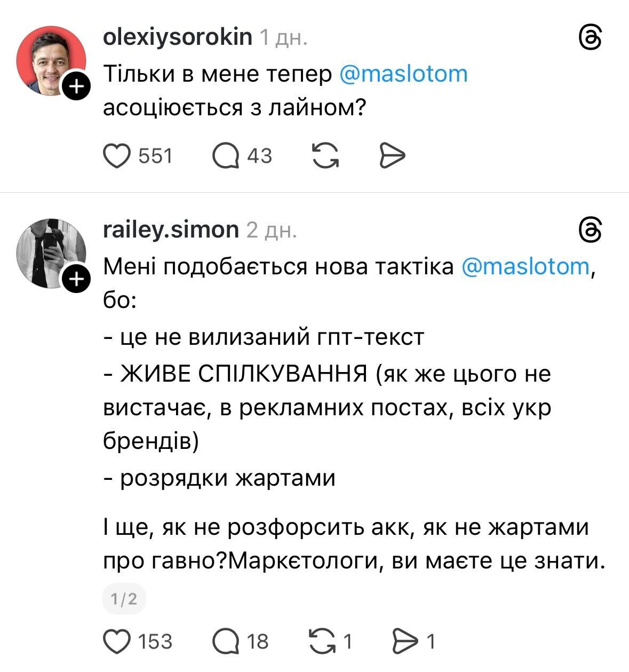The width and height of the screenshot is (629, 672).
Task: Tap @maslotom mention in olexiysorokin's post
Action: click(403, 73)
